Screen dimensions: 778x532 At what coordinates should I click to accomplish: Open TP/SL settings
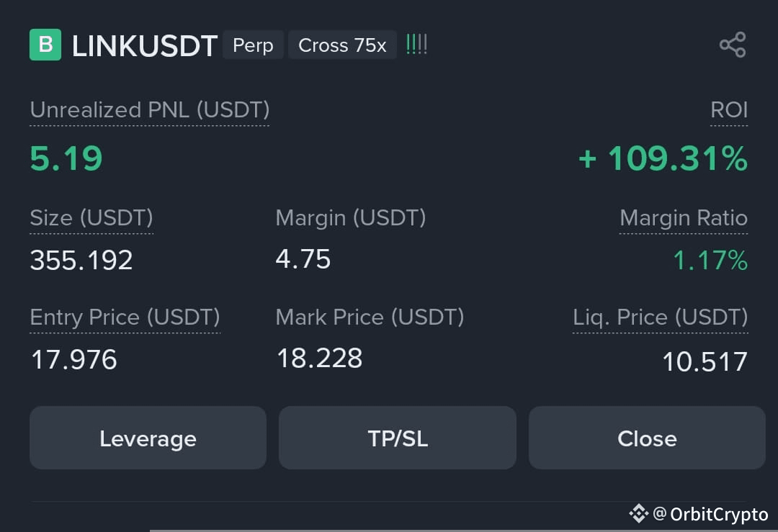point(398,438)
